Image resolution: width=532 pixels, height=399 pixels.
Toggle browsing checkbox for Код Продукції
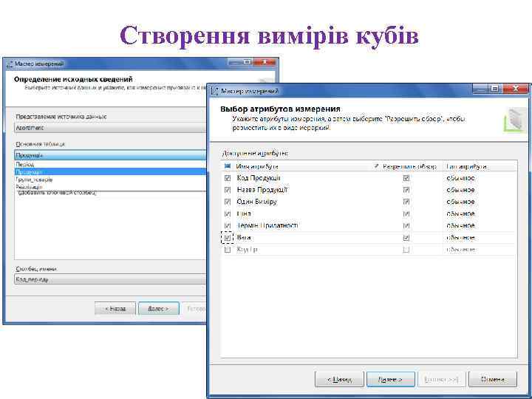click(x=406, y=178)
